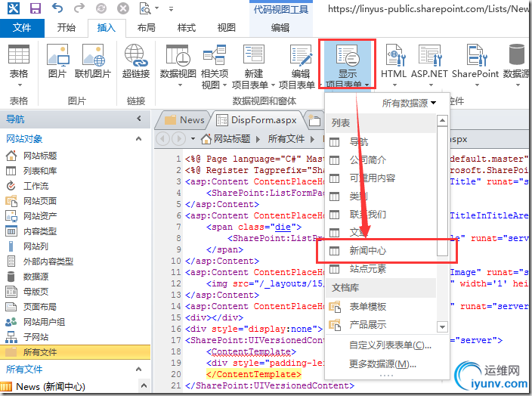Click the 显示项目表单 ribbon button
The height and width of the screenshot is (396, 532).
tap(348, 64)
